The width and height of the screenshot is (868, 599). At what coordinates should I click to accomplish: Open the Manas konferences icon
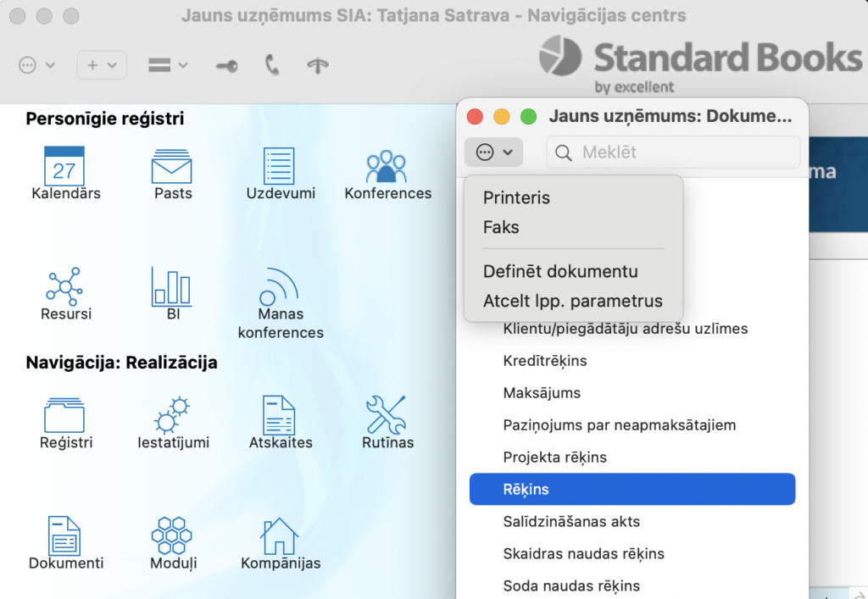(279, 286)
